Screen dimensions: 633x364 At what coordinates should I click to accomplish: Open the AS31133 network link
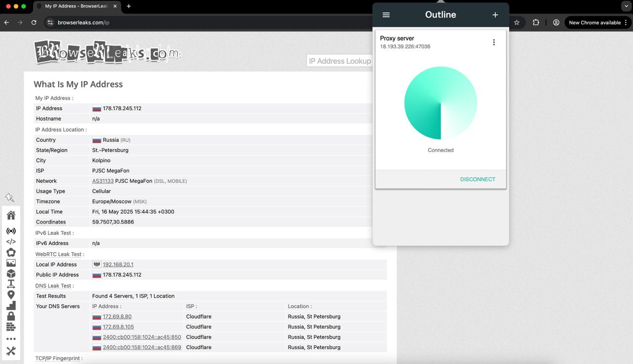coord(103,181)
